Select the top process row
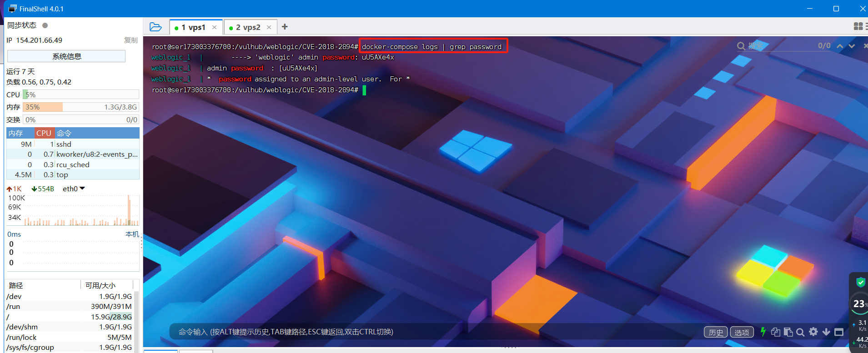The height and width of the screenshot is (353, 868). (x=73, y=174)
